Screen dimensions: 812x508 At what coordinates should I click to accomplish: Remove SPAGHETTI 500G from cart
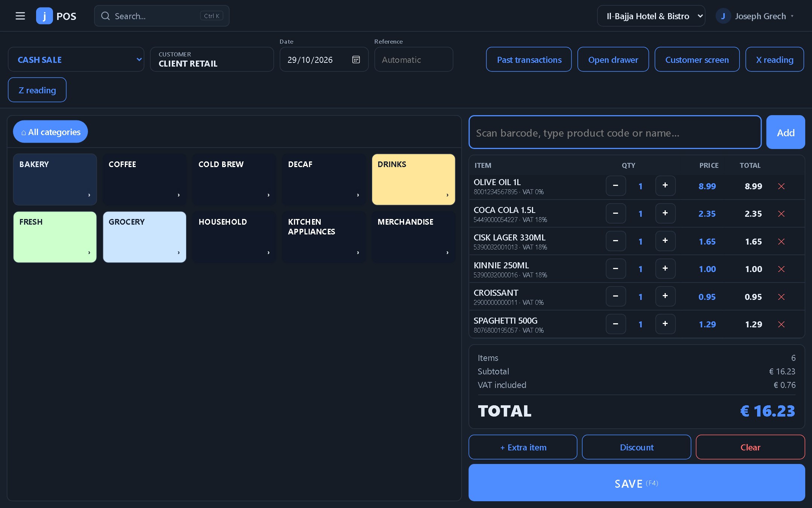(781, 324)
